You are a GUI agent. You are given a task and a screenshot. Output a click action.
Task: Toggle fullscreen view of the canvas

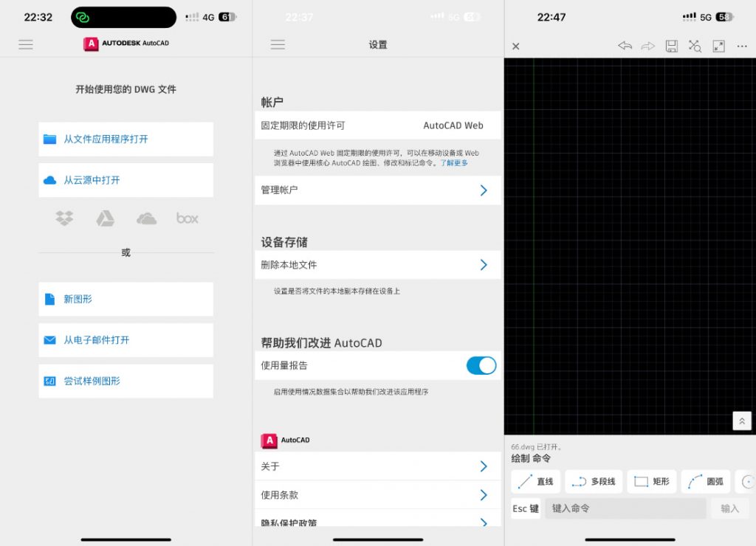(x=718, y=46)
